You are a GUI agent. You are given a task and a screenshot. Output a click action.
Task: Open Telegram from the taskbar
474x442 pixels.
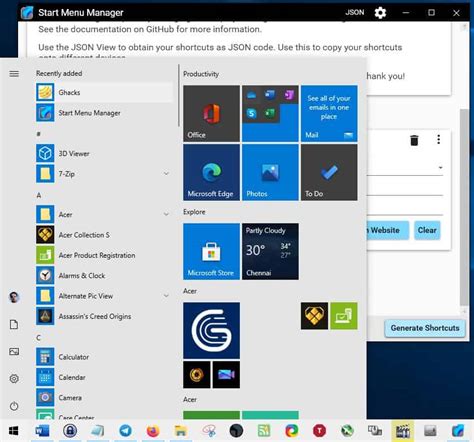pyautogui.click(x=125, y=431)
